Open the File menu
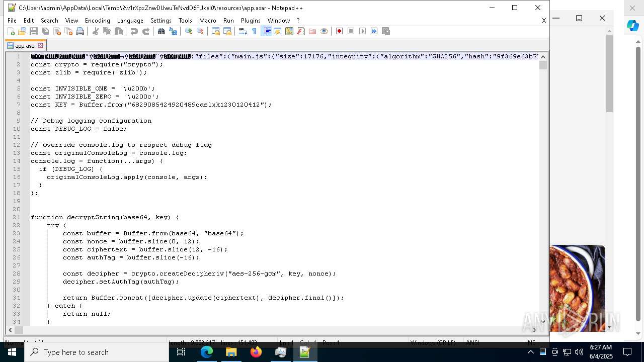644x362 pixels. pos(12,21)
